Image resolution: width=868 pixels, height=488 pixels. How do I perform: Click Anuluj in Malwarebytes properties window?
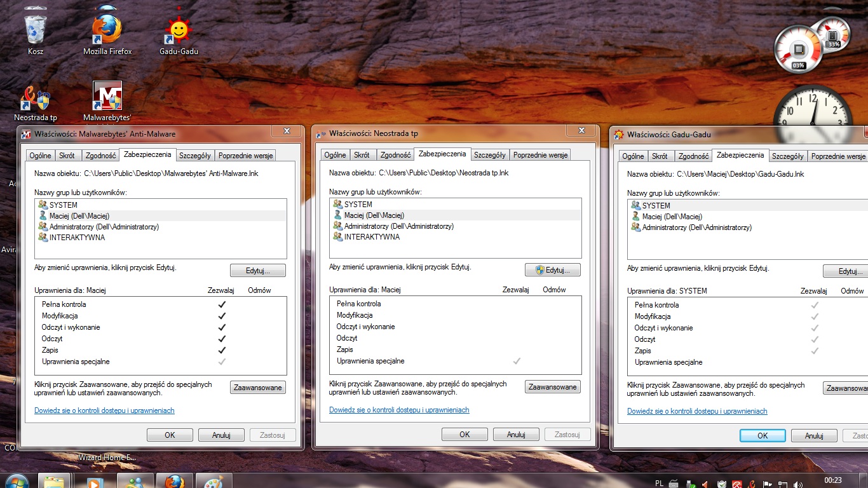(x=221, y=435)
